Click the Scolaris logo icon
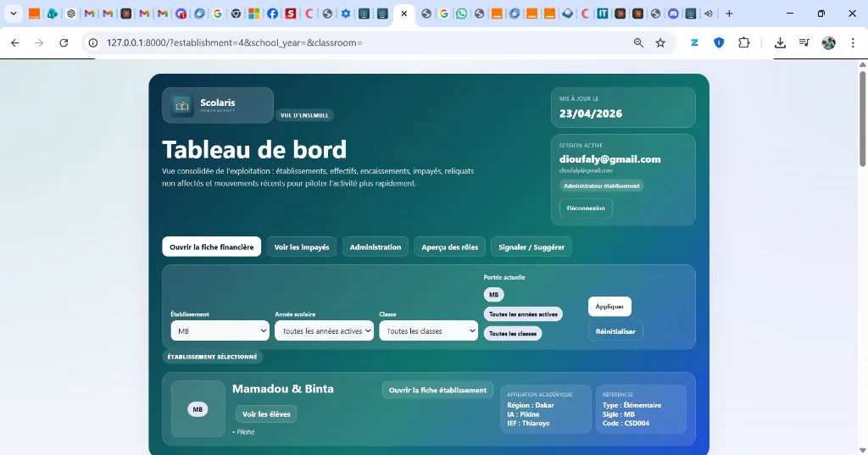This screenshot has height=455, width=868. (182, 105)
